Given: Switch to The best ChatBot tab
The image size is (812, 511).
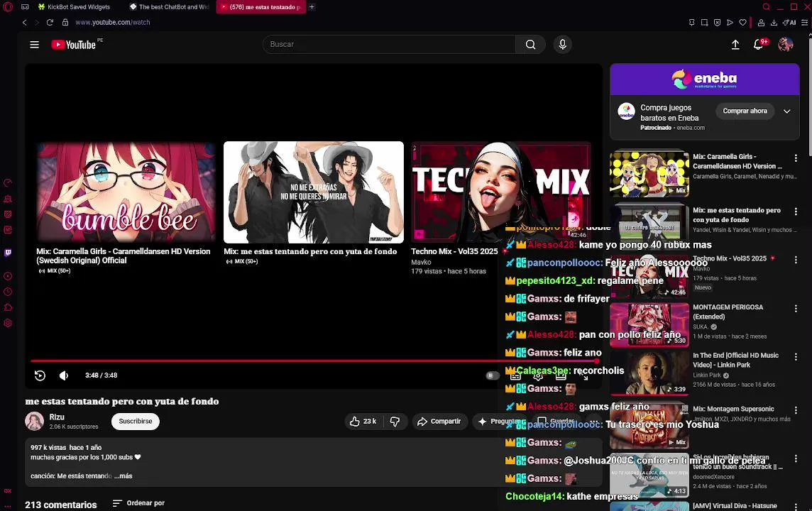Looking at the screenshot, I should point(170,6).
